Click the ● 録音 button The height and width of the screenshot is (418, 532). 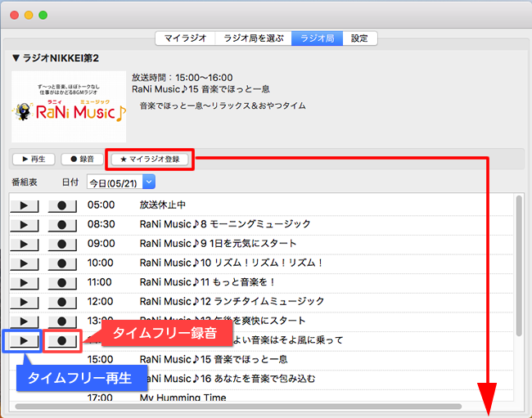82,159
